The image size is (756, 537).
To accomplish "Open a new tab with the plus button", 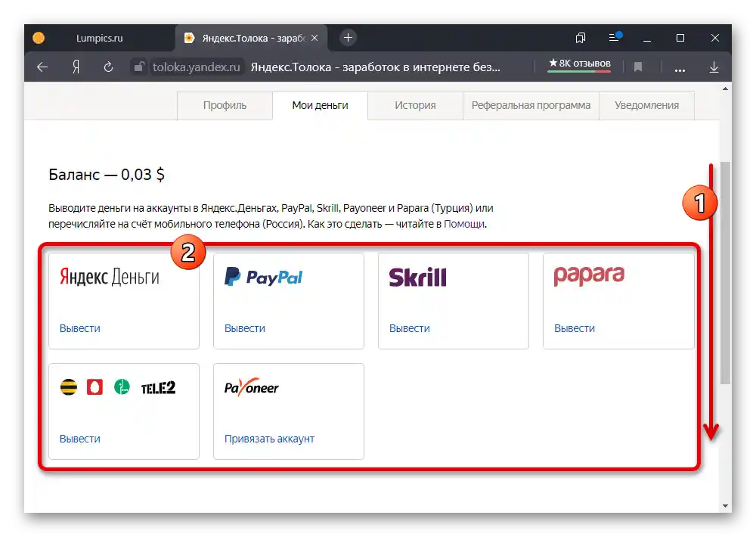I will (x=348, y=38).
